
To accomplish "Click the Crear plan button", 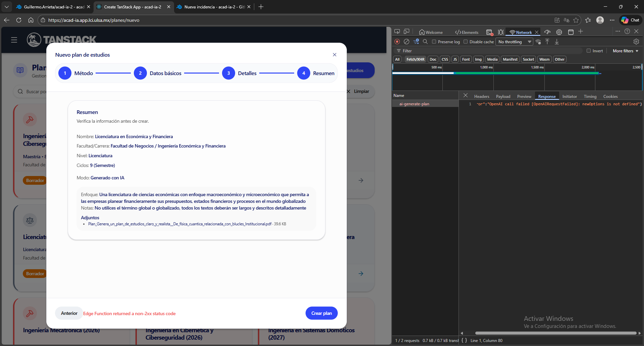I will point(321,313).
